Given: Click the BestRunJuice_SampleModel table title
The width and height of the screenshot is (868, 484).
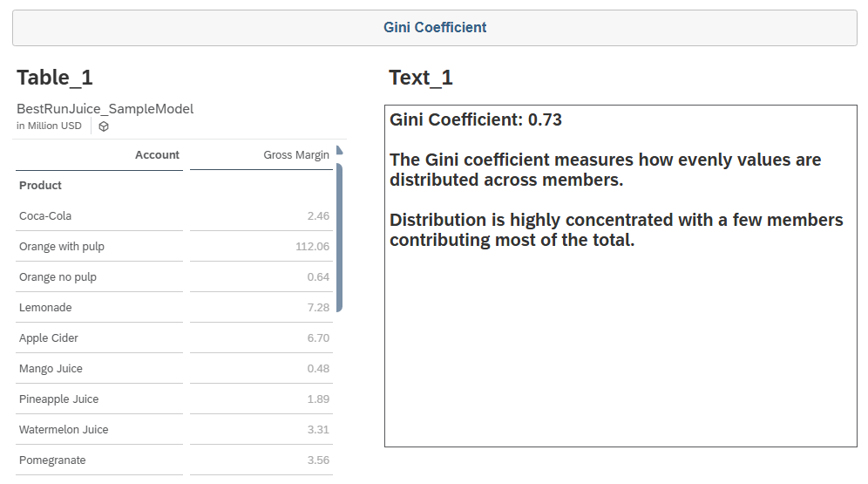Looking at the screenshot, I should coord(105,109).
